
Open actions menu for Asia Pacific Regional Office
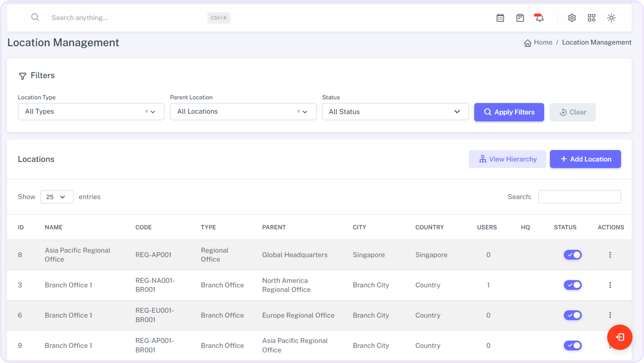610,255
